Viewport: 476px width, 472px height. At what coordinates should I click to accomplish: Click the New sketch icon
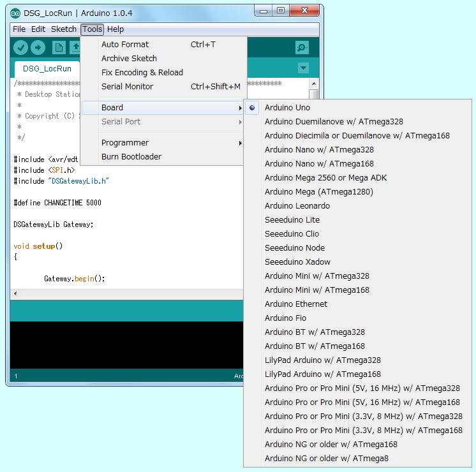[x=59, y=48]
